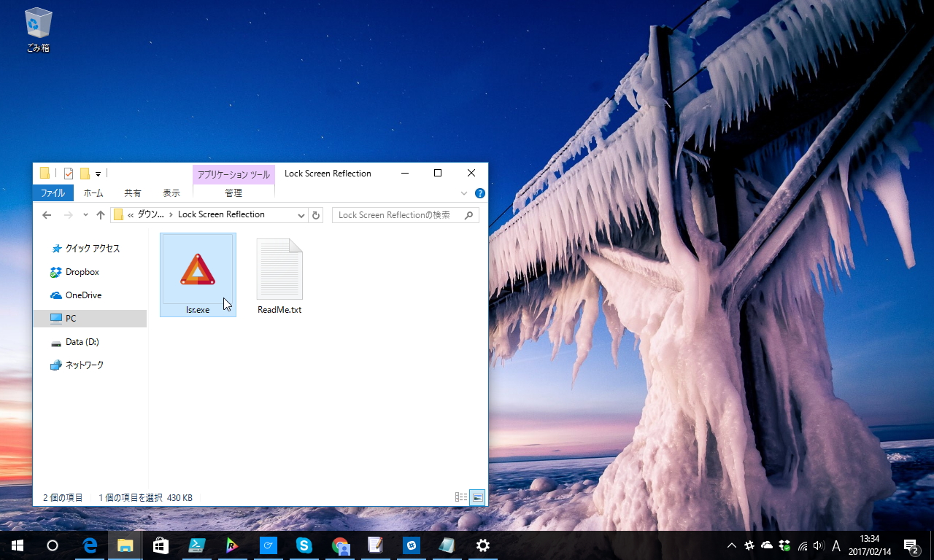Screen dimensions: 934x560
Task: Open the Settings gear on the taskbar
Action: pos(483,545)
